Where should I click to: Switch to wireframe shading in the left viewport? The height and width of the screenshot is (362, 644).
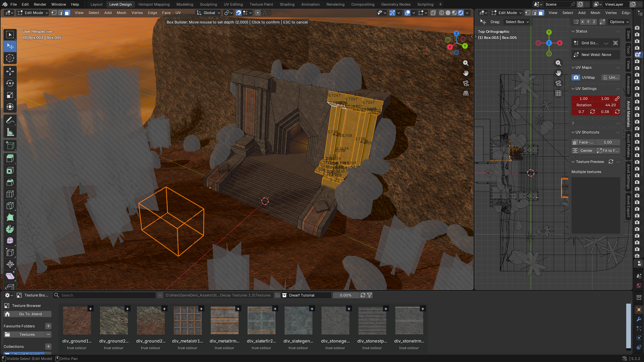(442, 13)
